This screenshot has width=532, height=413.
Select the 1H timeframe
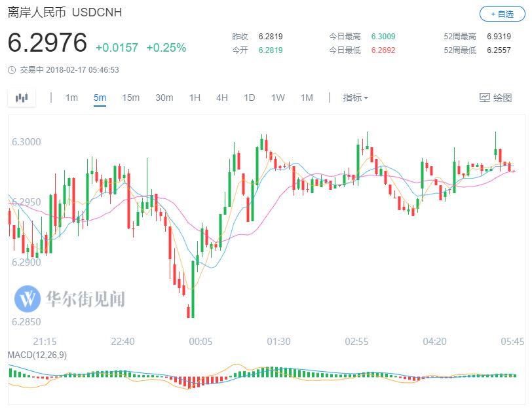[195, 98]
